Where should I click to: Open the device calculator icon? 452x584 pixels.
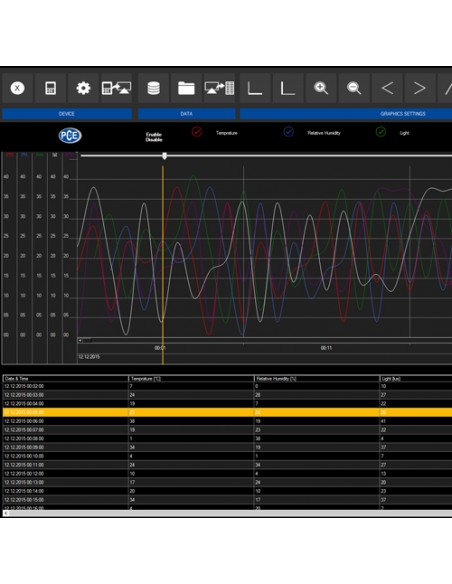pyautogui.click(x=50, y=88)
